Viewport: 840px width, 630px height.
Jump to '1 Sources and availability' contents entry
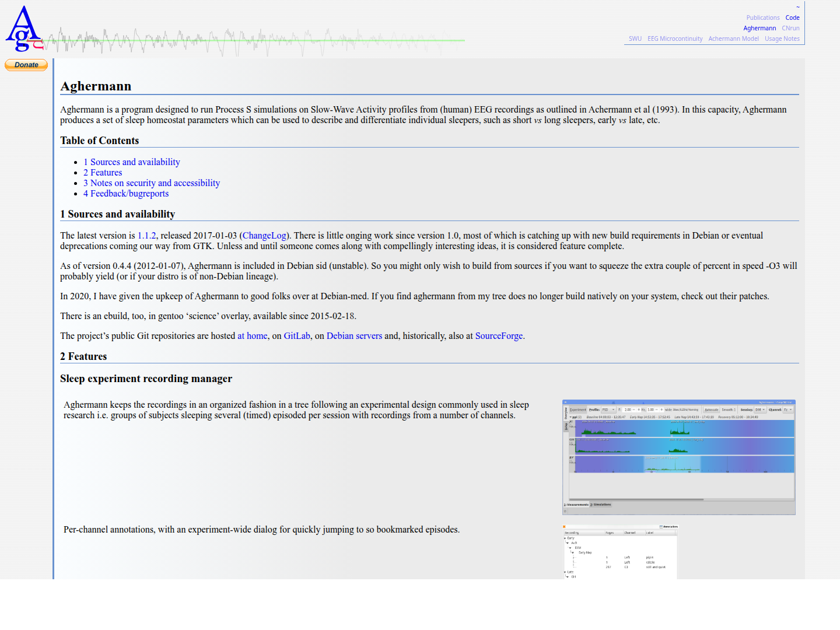click(x=132, y=162)
